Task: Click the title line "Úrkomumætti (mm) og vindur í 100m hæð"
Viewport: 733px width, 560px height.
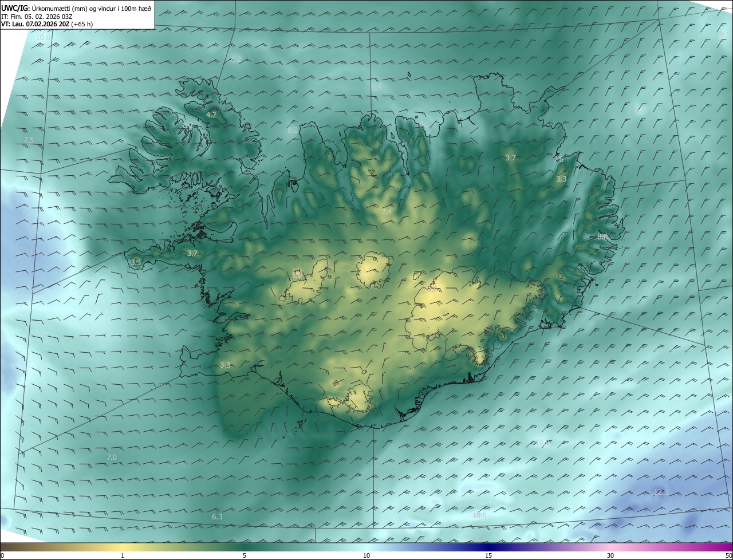Action: coord(91,8)
